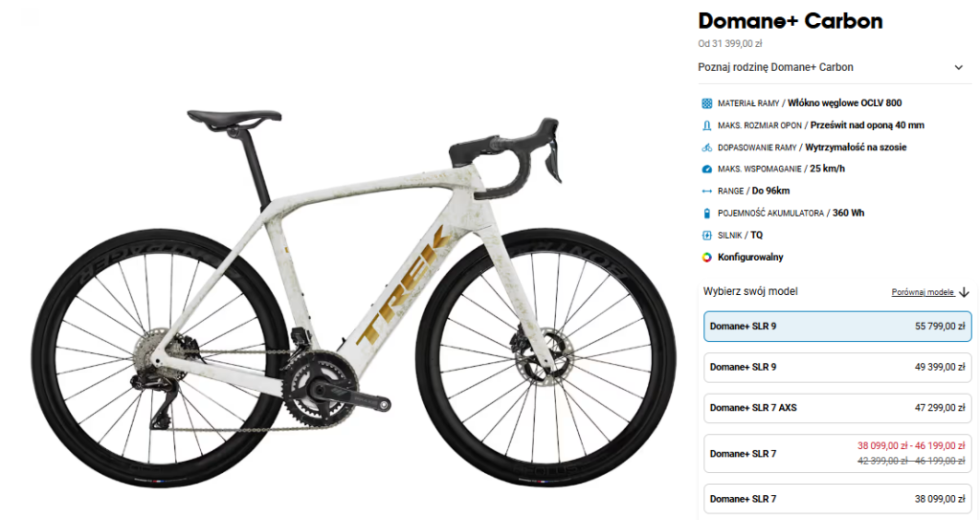Select Domane+ SLR 7 priced 38 099,00 zł

coord(837,499)
